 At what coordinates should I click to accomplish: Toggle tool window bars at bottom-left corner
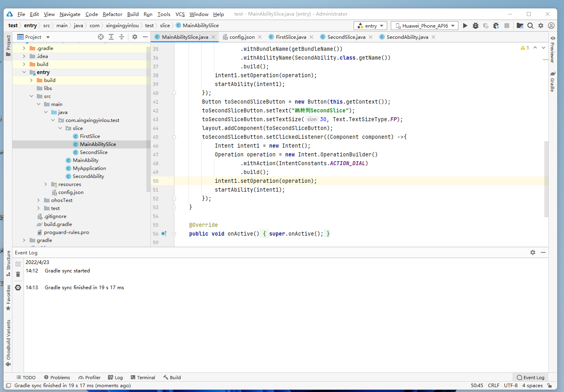8,386
